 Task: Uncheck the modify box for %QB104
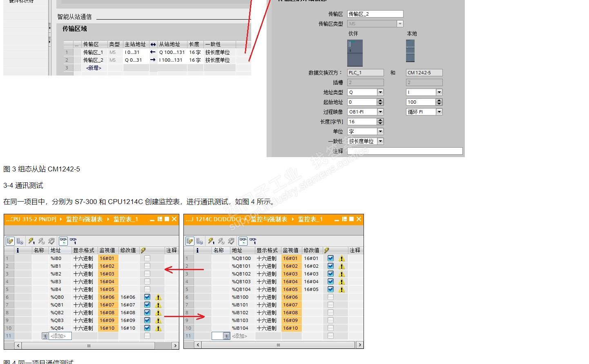click(x=330, y=289)
